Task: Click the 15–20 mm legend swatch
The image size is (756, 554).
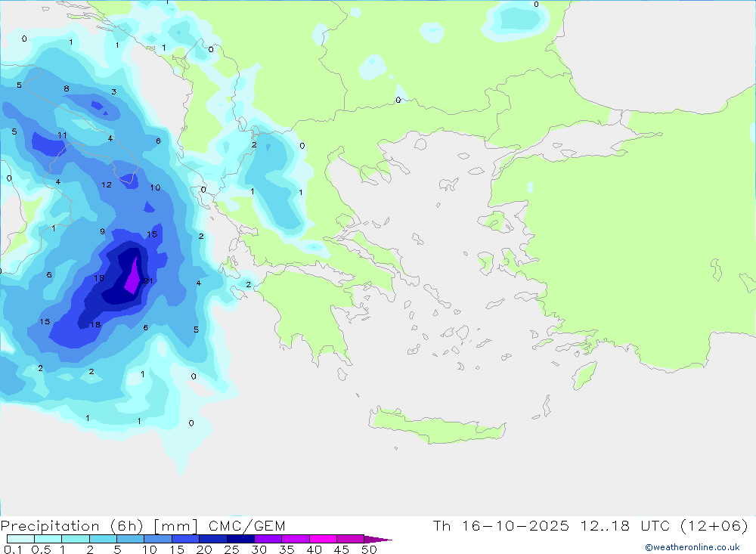Action: [186, 539]
